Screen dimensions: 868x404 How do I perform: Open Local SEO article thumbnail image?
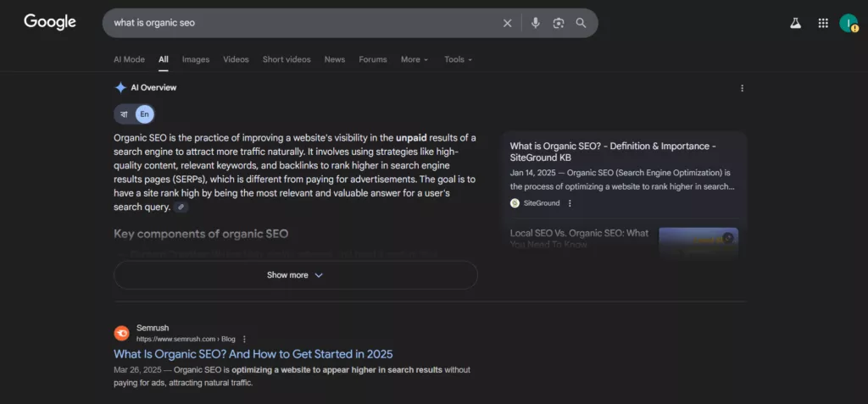(698, 243)
